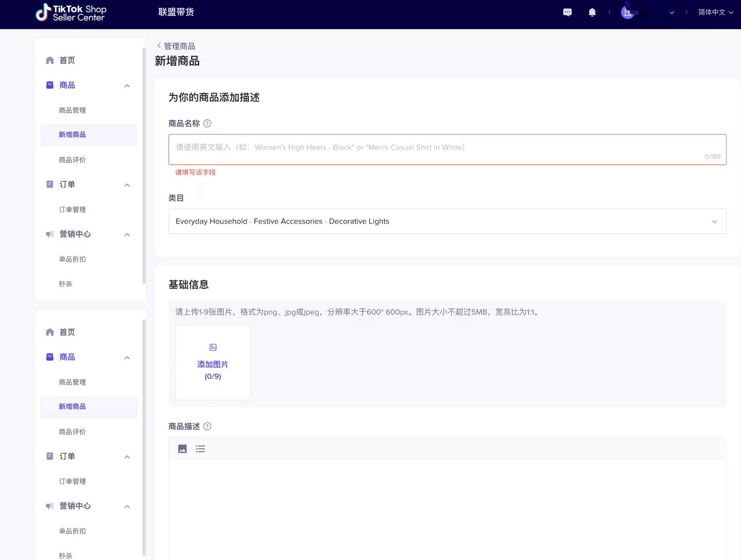Click the 添加图片 (0/9) upload button

[x=213, y=363]
